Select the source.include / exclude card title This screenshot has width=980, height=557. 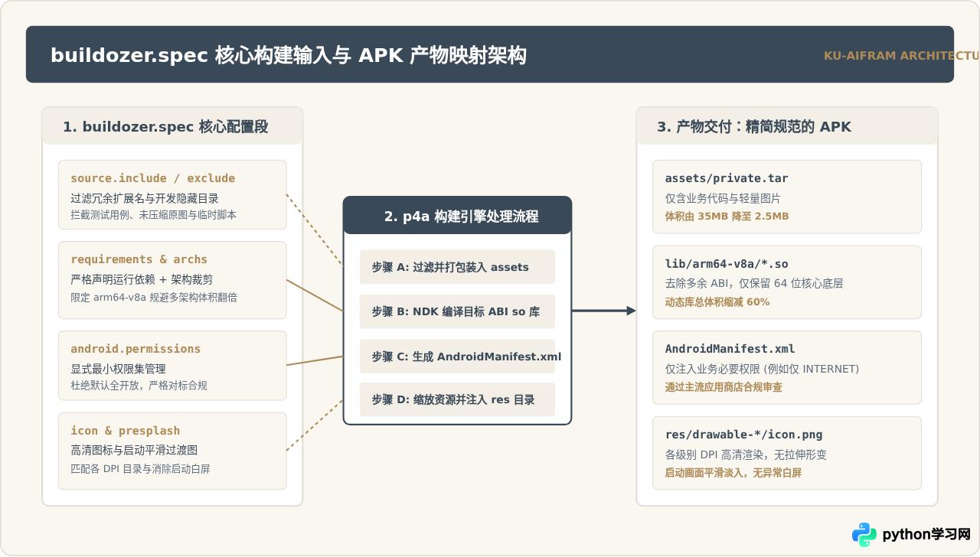pyautogui.click(x=153, y=178)
